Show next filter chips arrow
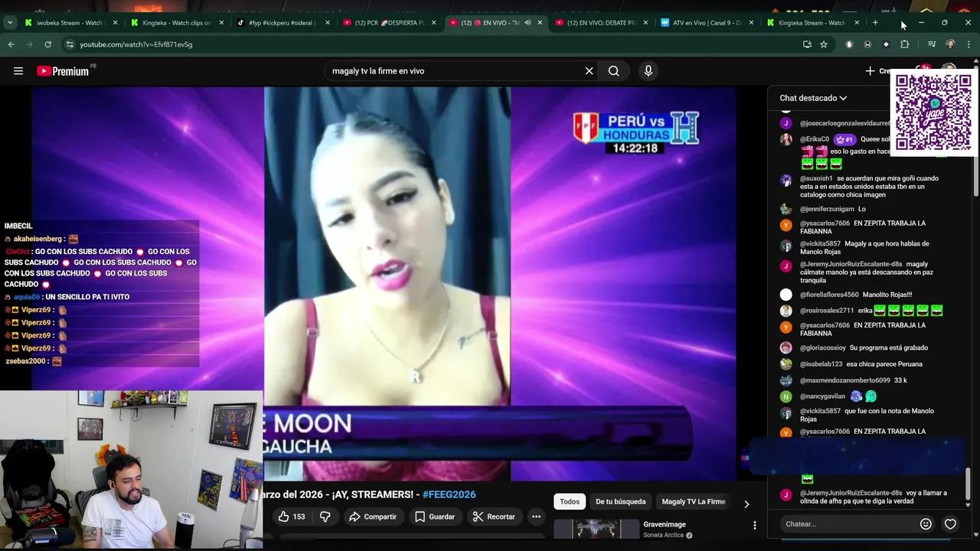This screenshot has width=980, height=551. pos(746,504)
